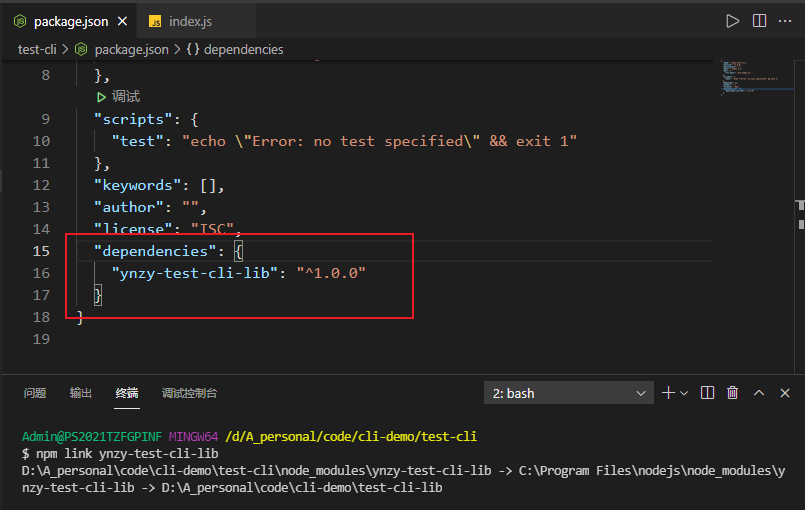Create a new terminal with the plus icon

tap(668, 393)
